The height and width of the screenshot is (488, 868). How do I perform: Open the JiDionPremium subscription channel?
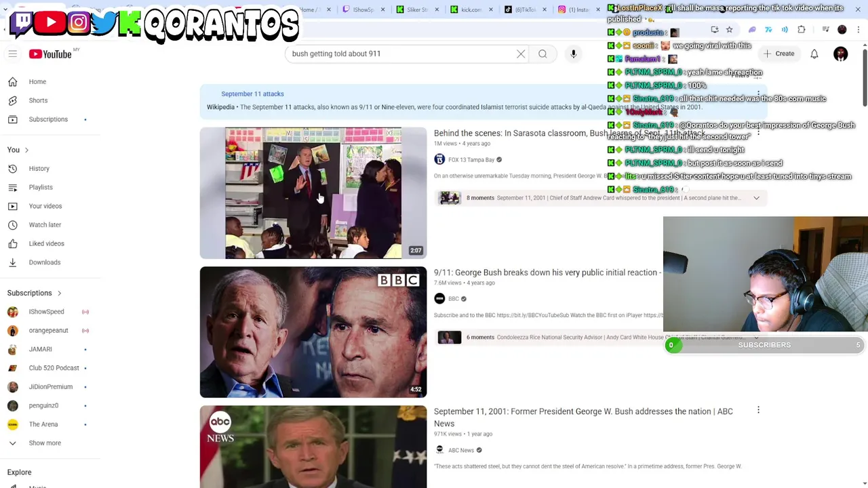(x=51, y=386)
